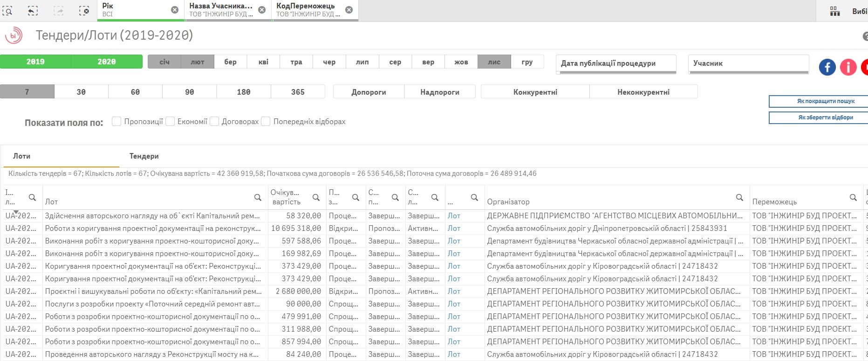Clear all selections icon
868x361 pixels.
84,11
